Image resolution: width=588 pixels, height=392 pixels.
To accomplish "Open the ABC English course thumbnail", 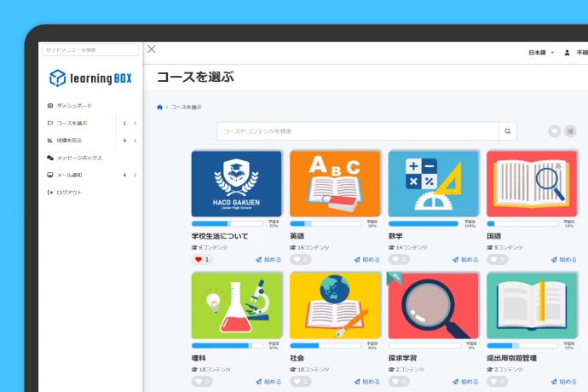I will (335, 184).
